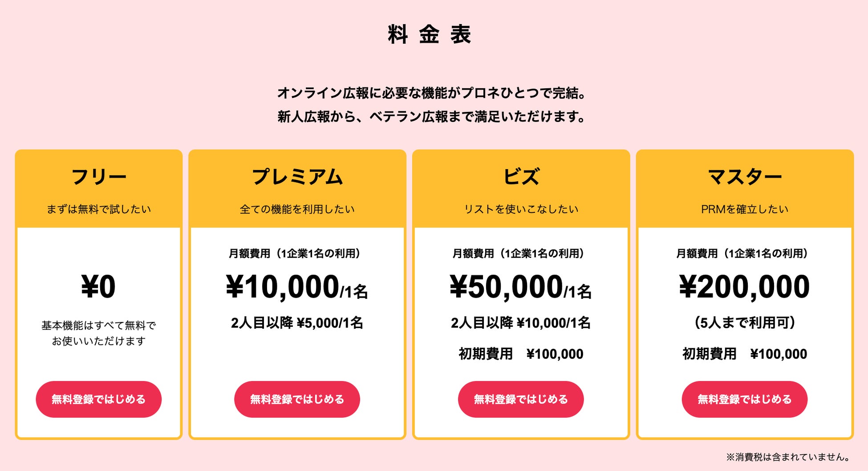Click the まずは無料で試したい tagline
This screenshot has height=471, width=868.
98,209
